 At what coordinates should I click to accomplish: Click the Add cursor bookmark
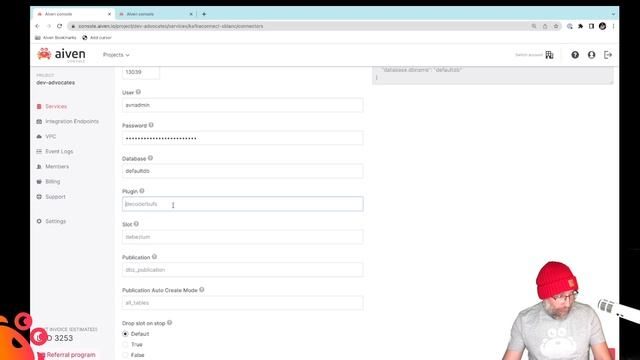click(97, 38)
